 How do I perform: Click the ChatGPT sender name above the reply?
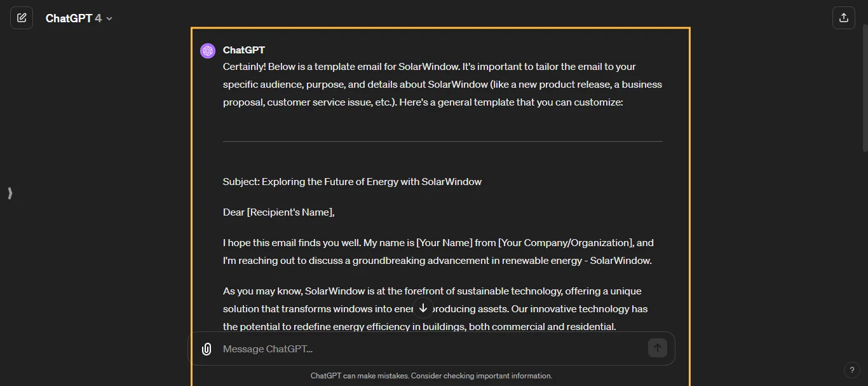tap(243, 50)
